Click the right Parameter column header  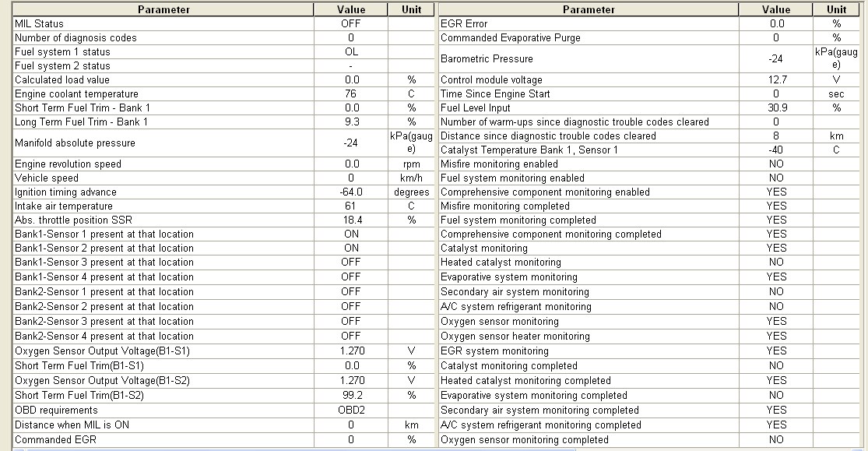(589, 9)
